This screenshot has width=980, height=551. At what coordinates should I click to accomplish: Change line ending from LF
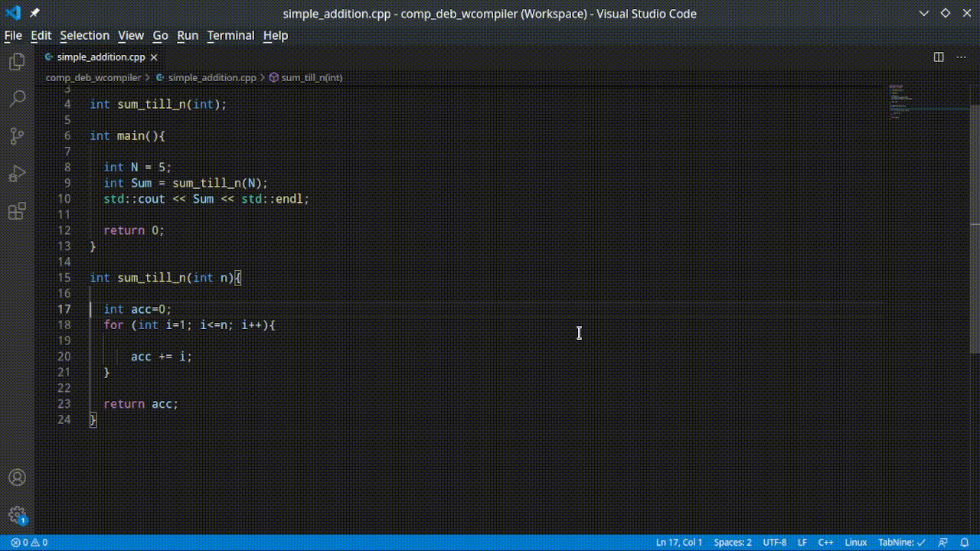click(802, 542)
